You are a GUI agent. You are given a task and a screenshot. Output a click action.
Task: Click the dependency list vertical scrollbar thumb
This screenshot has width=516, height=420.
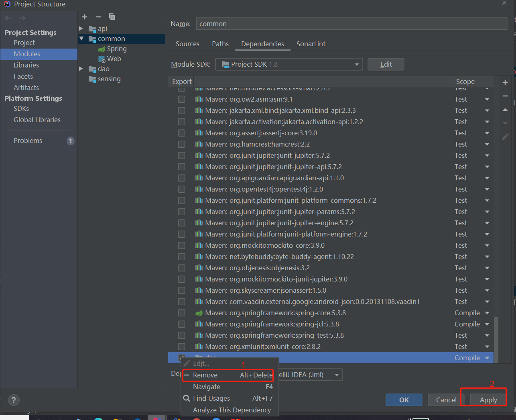point(496,339)
